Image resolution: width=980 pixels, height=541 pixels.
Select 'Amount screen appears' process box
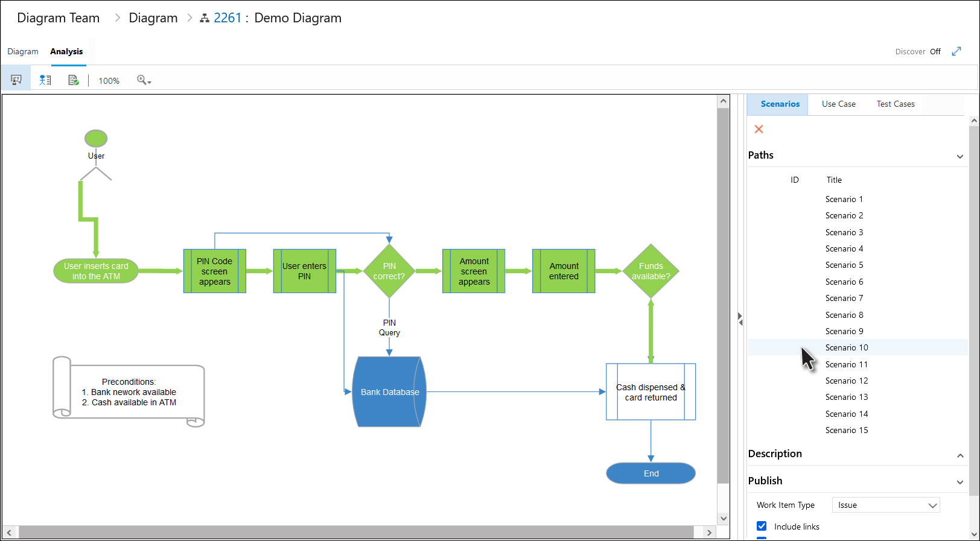tap(474, 271)
